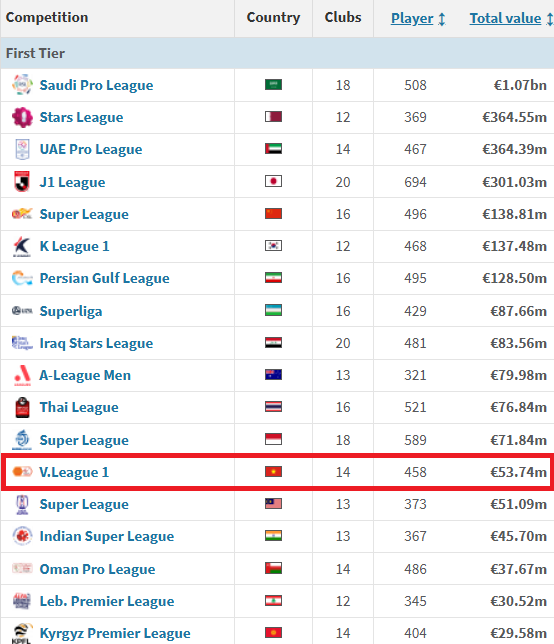554x644 pixels.
Task: Click the J1 League logo icon
Action: pyautogui.click(x=22, y=182)
